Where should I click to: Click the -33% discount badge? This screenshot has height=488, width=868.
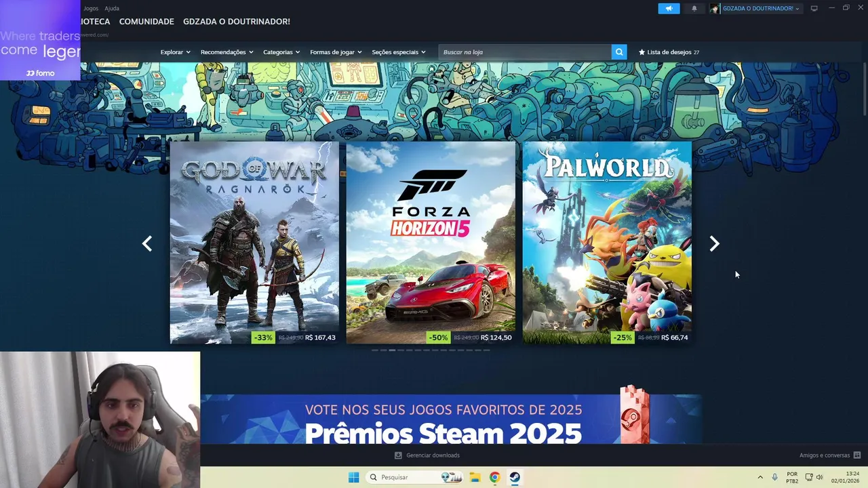pyautogui.click(x=263, y=338)
